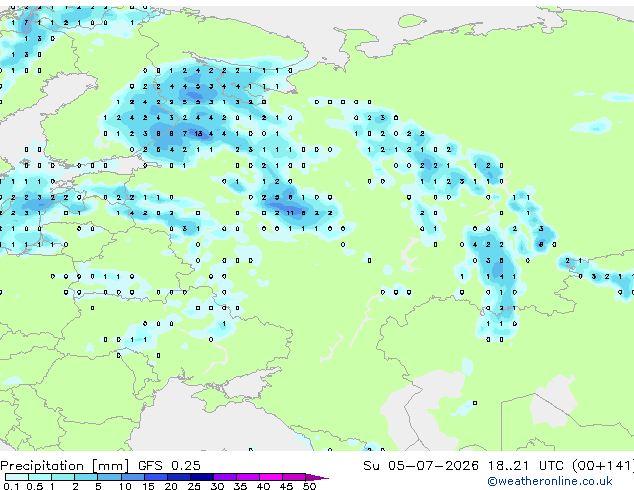634x490 pixels.
Task: Pick the 40–45 mm magenta legend swatch
Action: pos(271,477)
